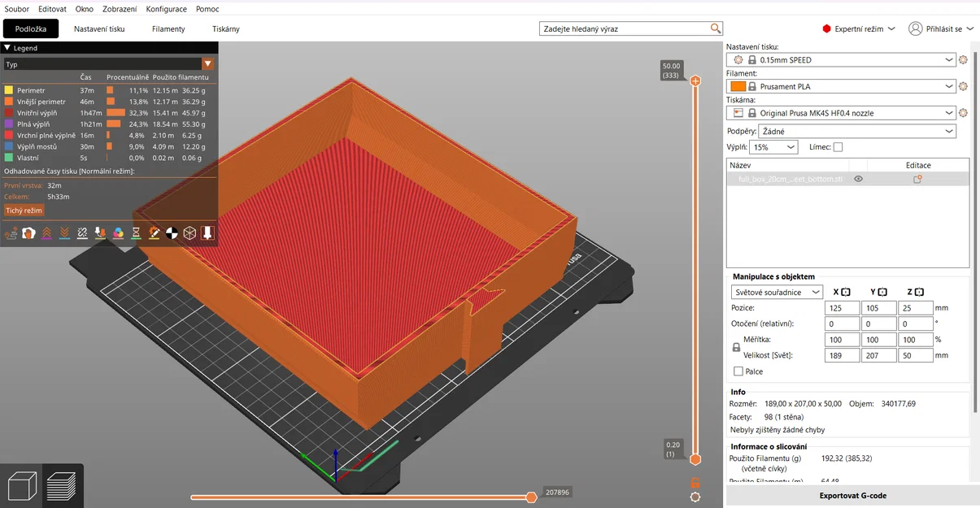Image resolution: width=980 pixels, height=508 pixels.
Task: Collapse the Legend panel triangle
Action: pyautogui.click(x=7, y=48)
